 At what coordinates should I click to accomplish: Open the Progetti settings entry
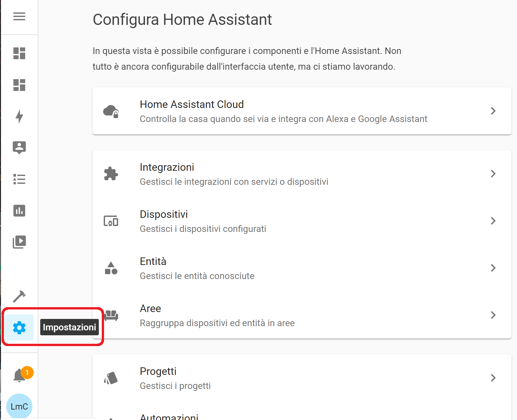coord(301,378)
